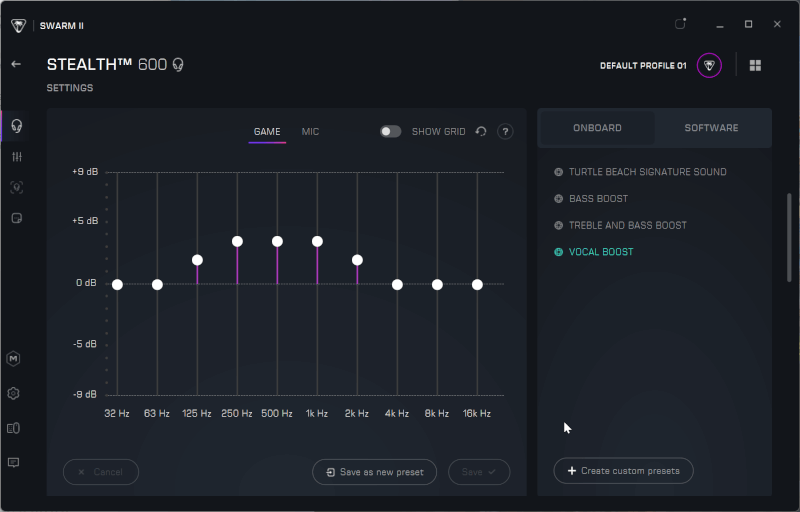Image resolution: width=800 pixels, height=512 pixels.
Task: Click the SHOW GRID label
Action: coord(438,132)
